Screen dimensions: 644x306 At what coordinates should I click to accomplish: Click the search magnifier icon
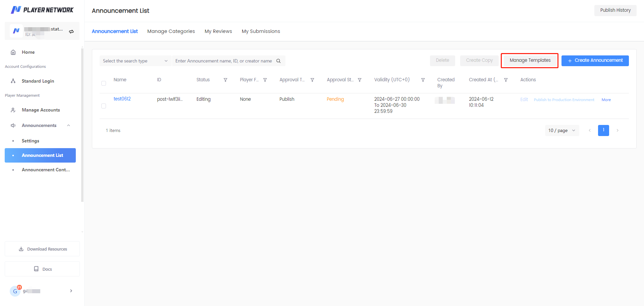pyautogui.click(x=278, y=61)
